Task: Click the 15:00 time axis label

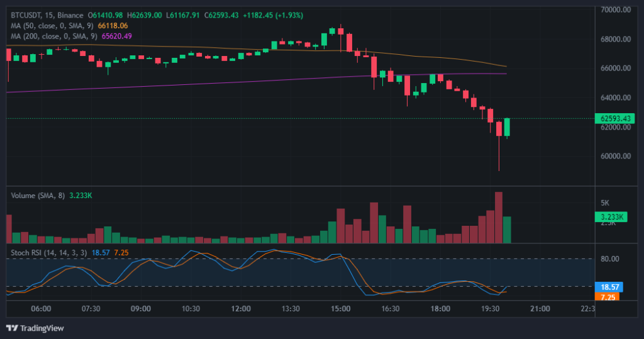Action: (x=340, y=309)
